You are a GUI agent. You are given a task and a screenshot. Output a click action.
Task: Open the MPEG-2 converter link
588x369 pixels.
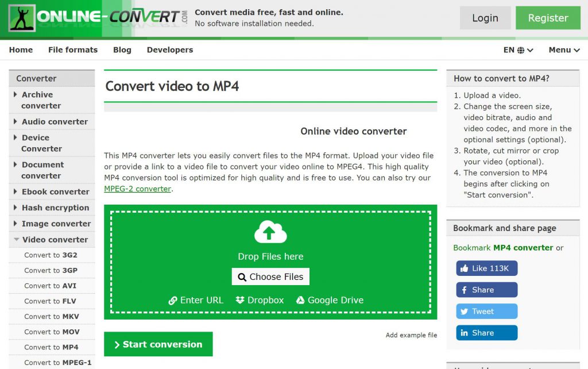pos(137,189)
